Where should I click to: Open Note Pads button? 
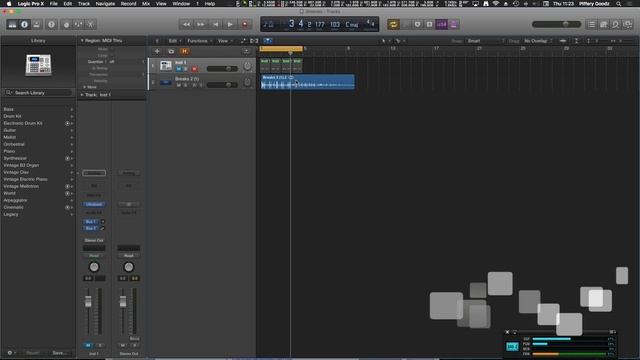point(604,24)
